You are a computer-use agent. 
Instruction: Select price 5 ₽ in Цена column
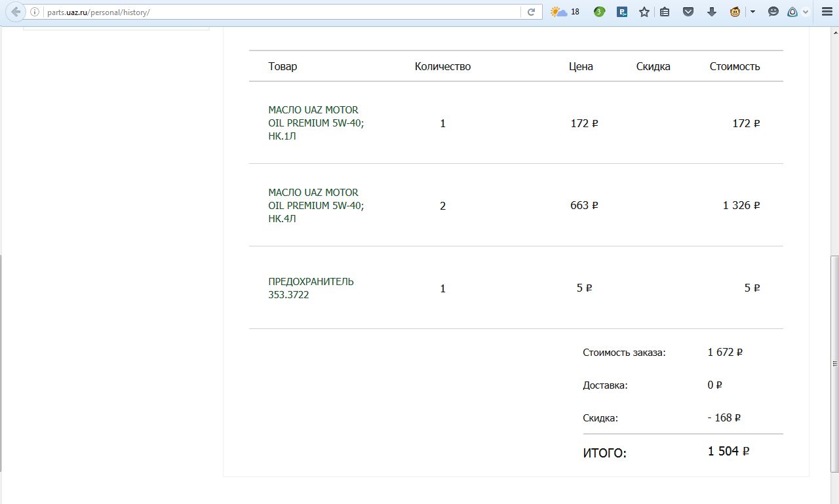(x=584, y=288)
